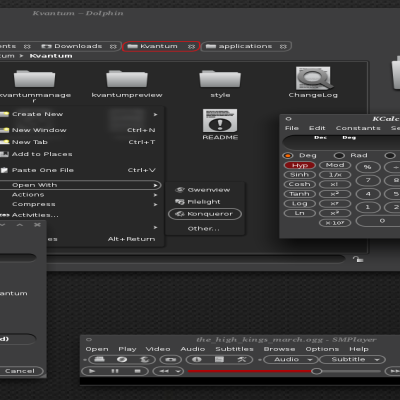Click the disc icon in SMPlayer toolbar
Screen dimensions: 400x400
pos(122,360)
